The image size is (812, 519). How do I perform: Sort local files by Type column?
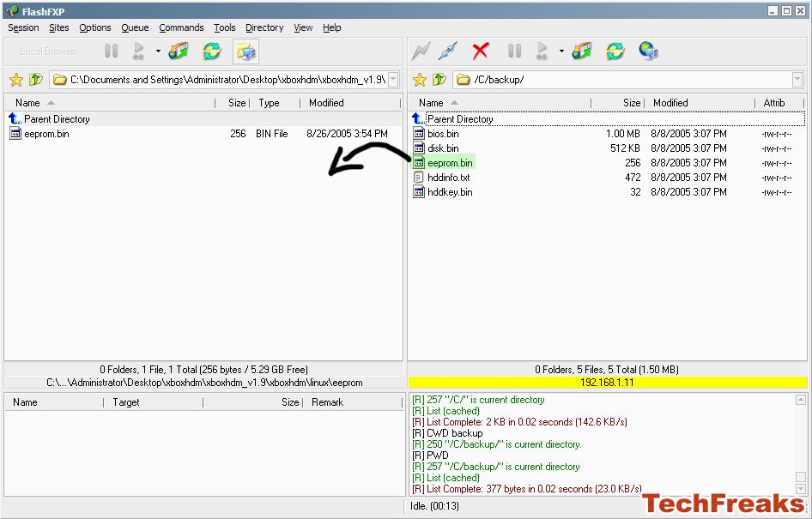[275, 103]
